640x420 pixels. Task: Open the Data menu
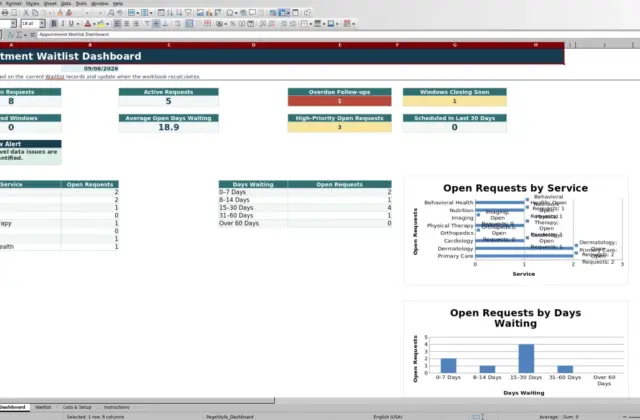coord(66,3)
